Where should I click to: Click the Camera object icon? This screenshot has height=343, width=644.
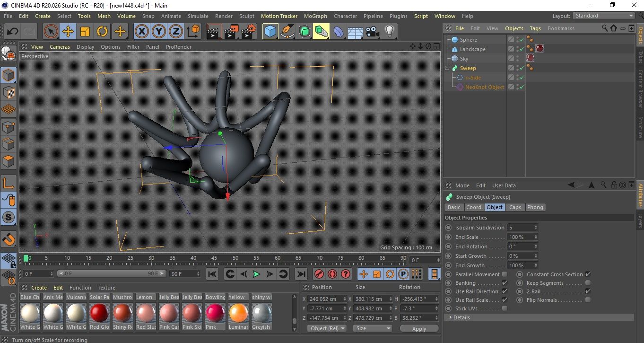373,32
